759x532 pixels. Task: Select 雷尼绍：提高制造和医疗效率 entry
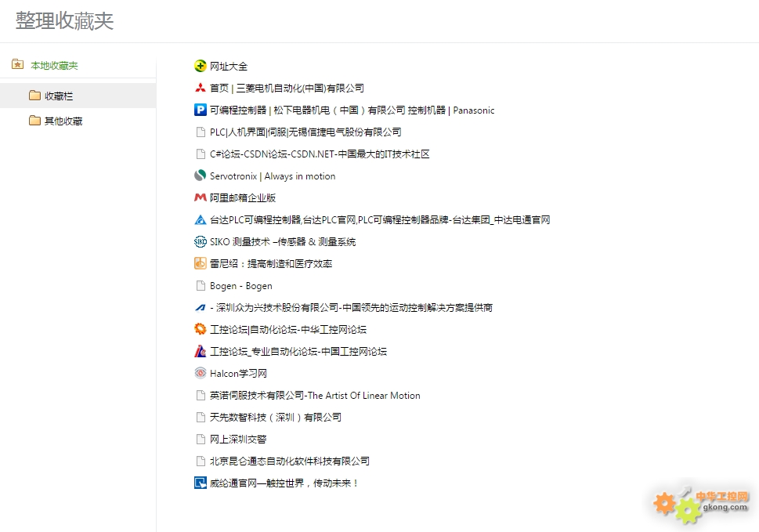point(271,264)
